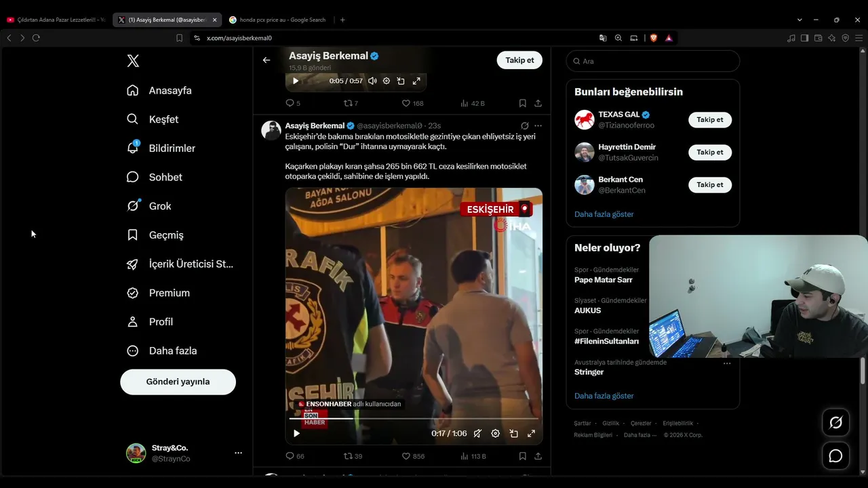868x488 pixels.
Task: Switch to Google Search honda pcx tab
Action: (x=278, y=20)
